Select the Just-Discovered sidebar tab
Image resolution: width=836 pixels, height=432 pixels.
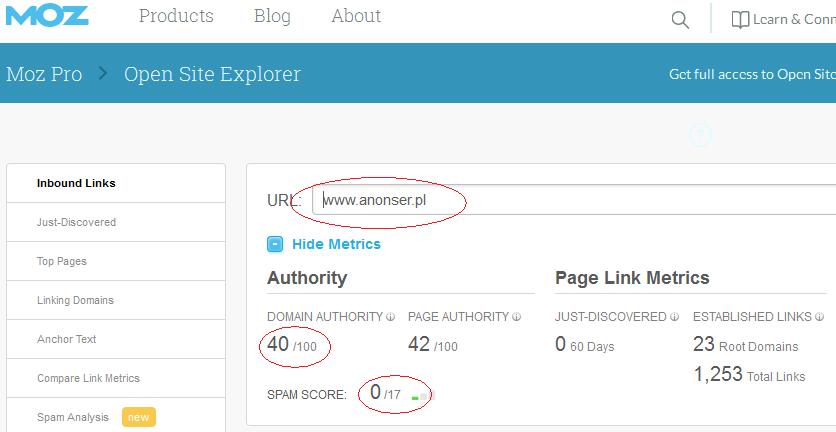tap(116, 222)
